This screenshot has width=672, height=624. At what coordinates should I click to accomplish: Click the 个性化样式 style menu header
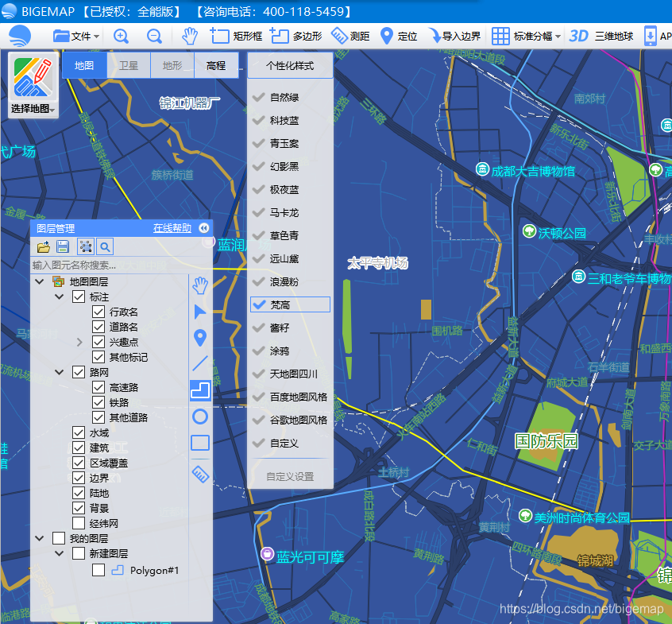click(290, 66)
